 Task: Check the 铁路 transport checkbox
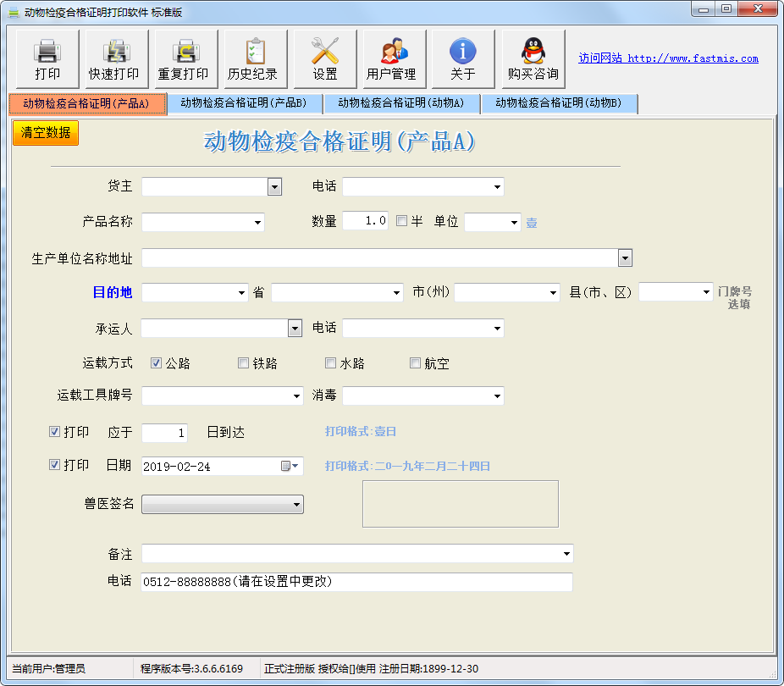click(243, 363)
